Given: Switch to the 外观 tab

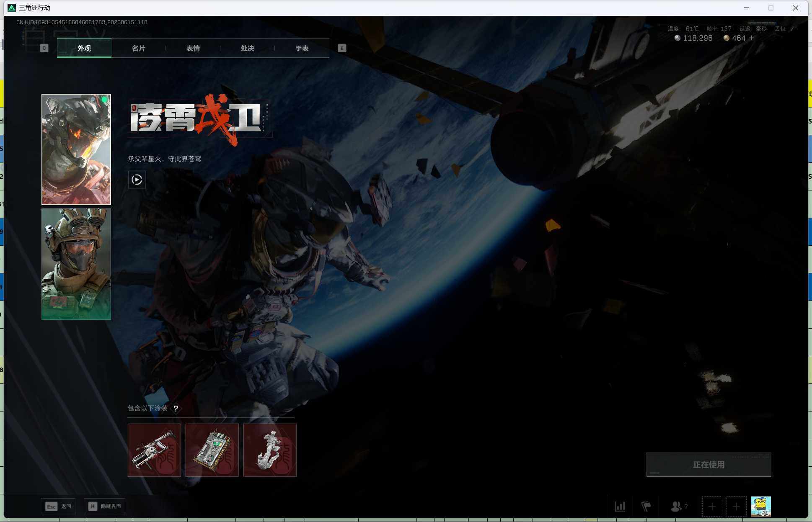Looking at the screenshot, I should pos(84,48).
